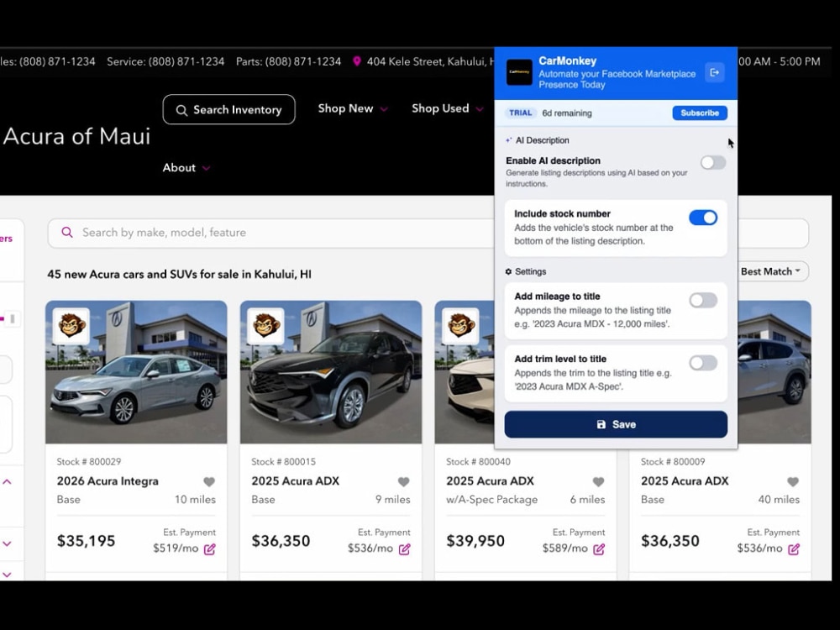Enable Add trim level to title switch

tap(703, 363)
